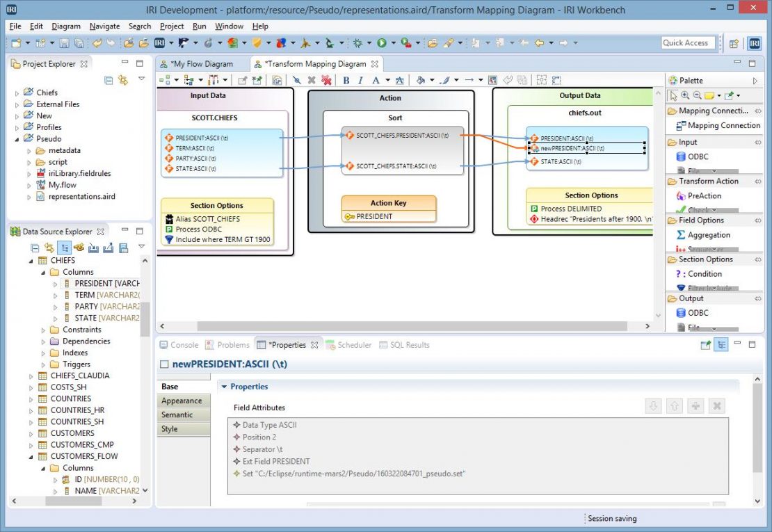Collapse the CHIEFS table node
Image resolution: width=772 pixels, height=532 pixels.
pos(31,261)
